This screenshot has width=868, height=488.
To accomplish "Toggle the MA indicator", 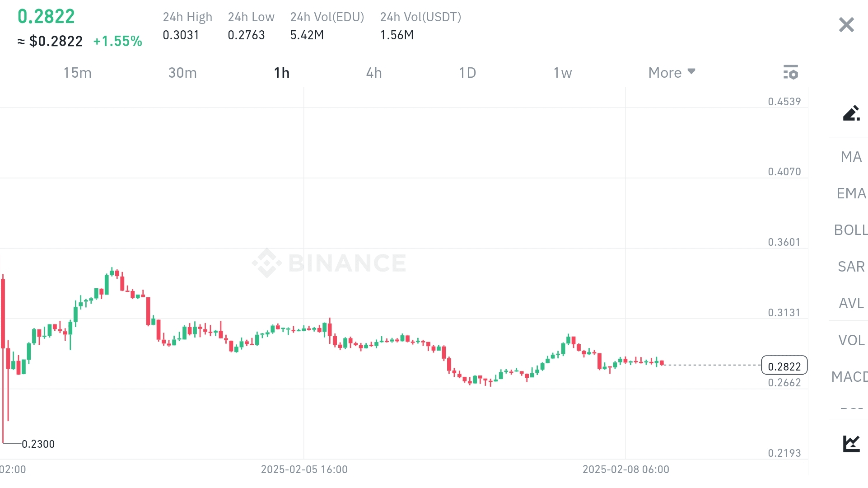I will coord(851,157).
